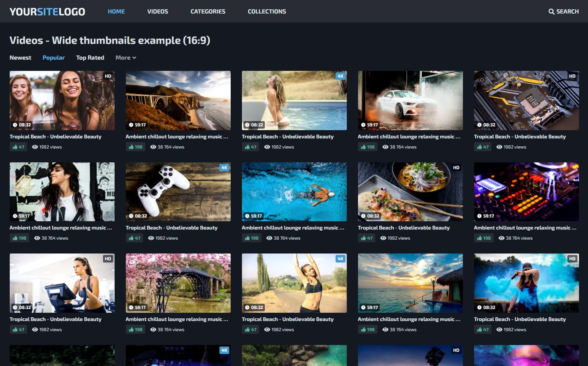Image resolution: width=588 pixels, height=366 pixels.
Task: Open the woman with earphones thumbnail
Action: pos(62,192)
